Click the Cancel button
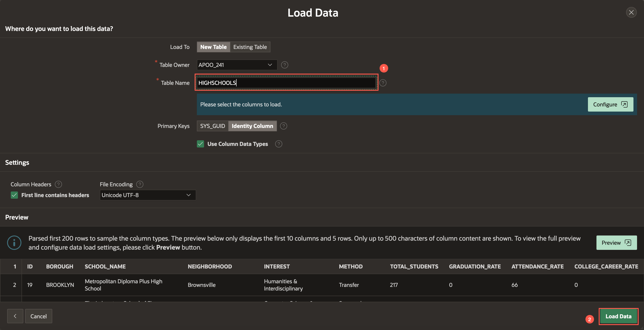Screen dimensions: 644x330 coord(39,316)
